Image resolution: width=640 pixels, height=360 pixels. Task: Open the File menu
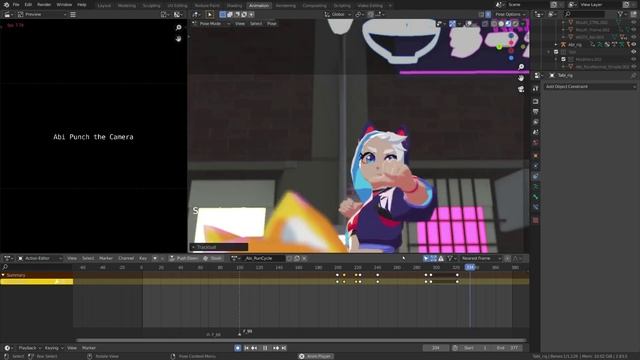coord(16,5)
